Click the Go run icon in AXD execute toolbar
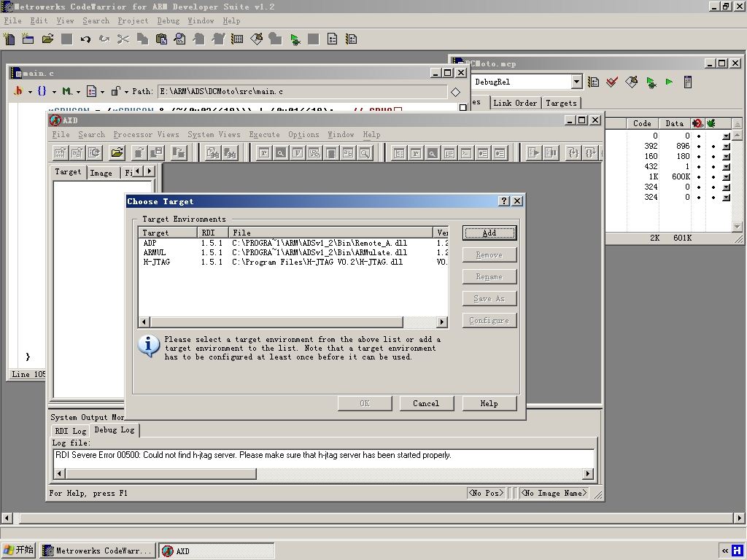The width and height of the screenshot is (747, 560). (533, 153)
